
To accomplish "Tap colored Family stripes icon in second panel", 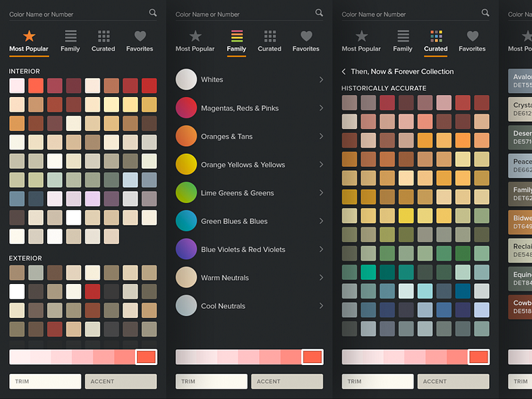I will (x=237, y=36).
